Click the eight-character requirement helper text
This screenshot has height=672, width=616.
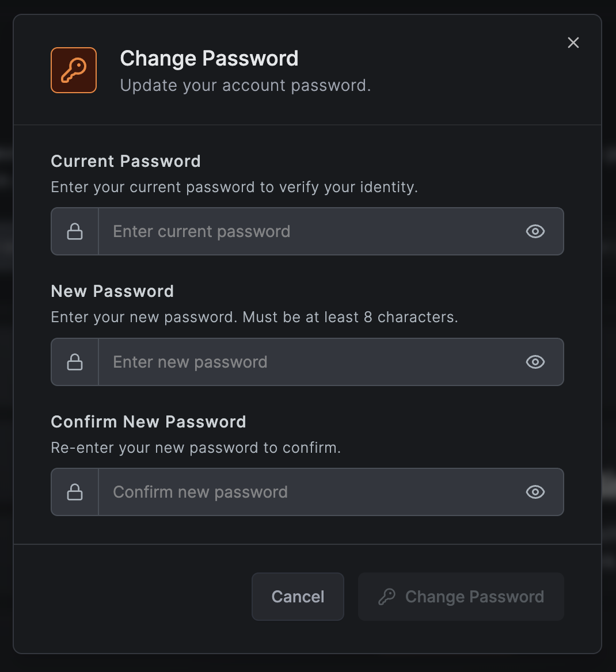(x=254, y=317)
